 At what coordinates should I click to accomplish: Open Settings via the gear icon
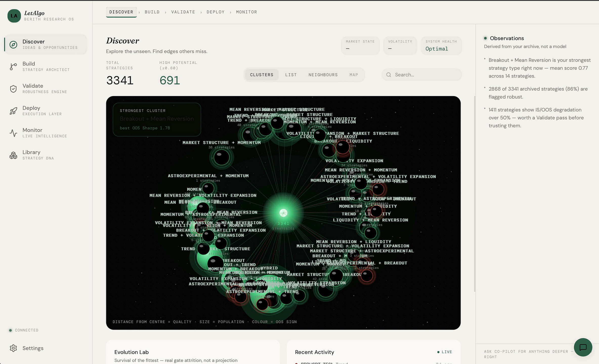click(13, 348)
